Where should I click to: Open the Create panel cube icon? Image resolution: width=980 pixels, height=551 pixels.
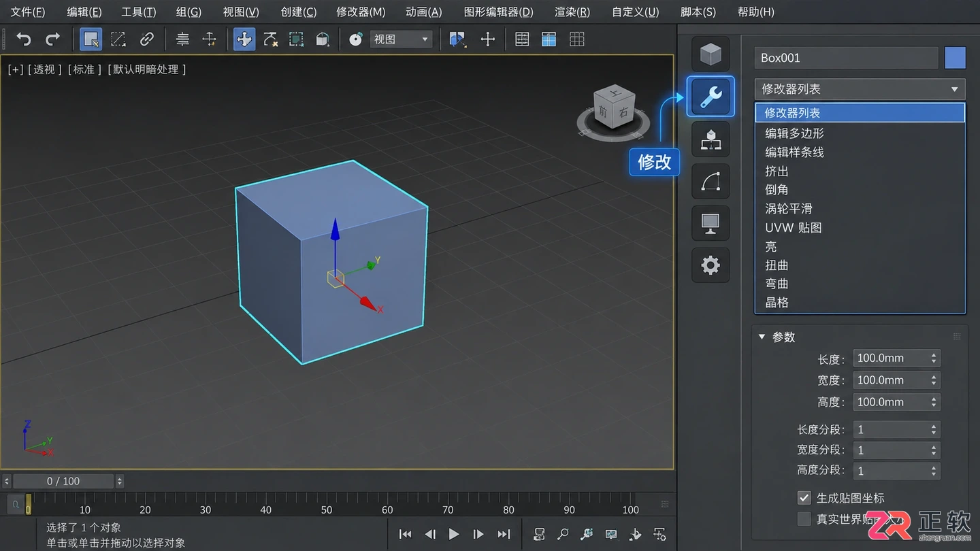pyautogui.click(x=710, y=54)
